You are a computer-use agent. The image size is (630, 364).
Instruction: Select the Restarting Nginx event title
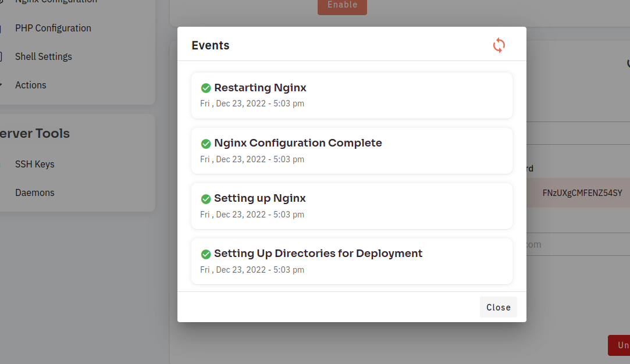pyautogui.click(x=260, y=88)
